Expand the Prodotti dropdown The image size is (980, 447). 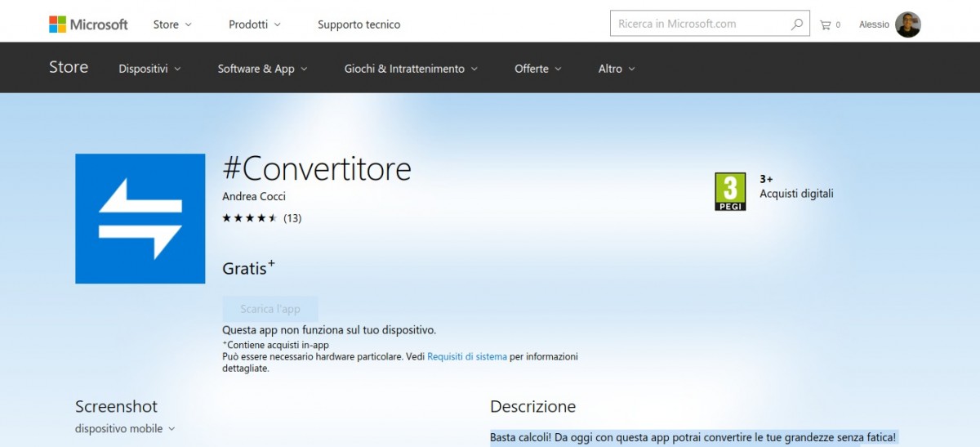tap(255, 25)
